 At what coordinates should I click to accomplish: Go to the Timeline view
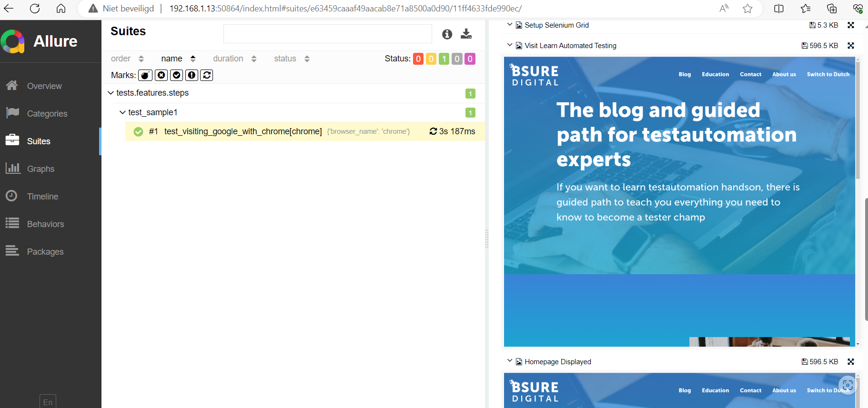(42, 197)
